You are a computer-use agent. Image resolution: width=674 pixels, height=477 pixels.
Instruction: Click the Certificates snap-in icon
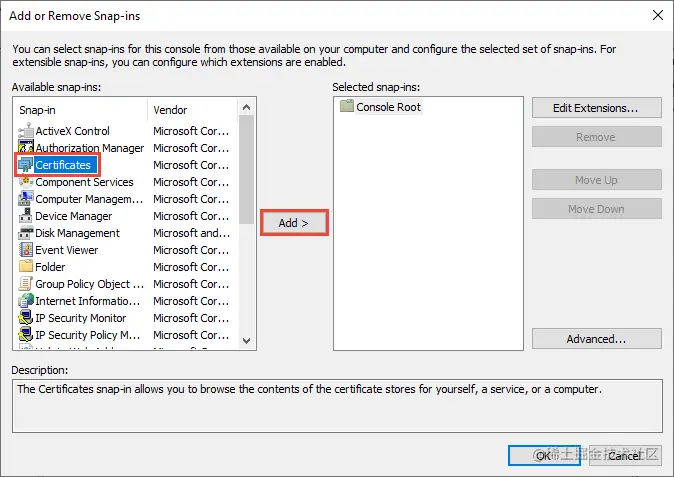pyautogui.click(x=26, y=165)
